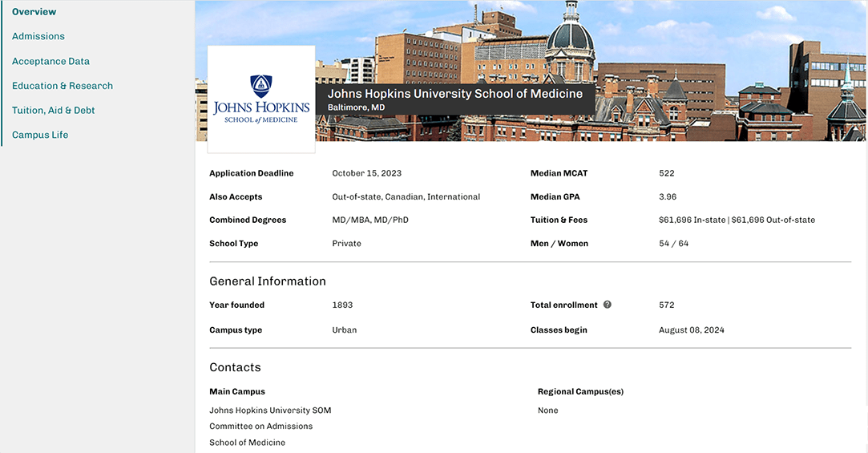Click the Contacts heading
This screenshot has height=453, width=868.
pyautogui.click(x=235, y=367)
